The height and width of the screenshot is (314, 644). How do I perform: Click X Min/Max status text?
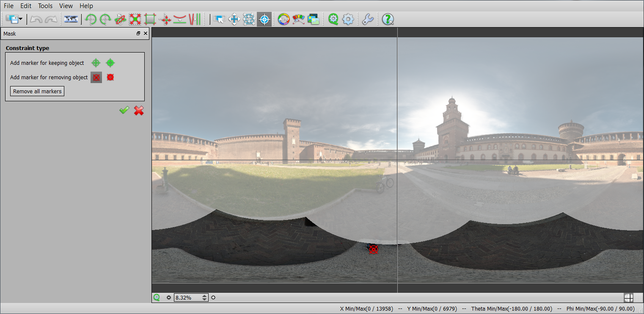click(367, 309)
